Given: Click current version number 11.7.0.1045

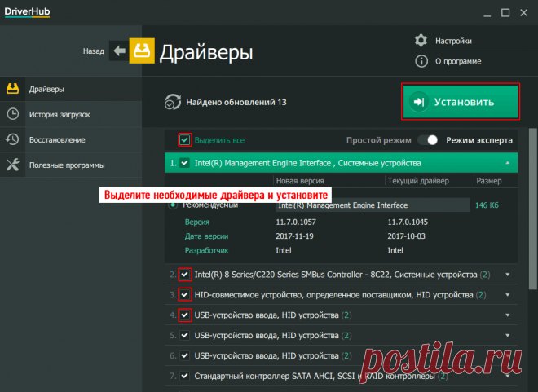Looking at the screenshot, I should (x=408, y=222).
